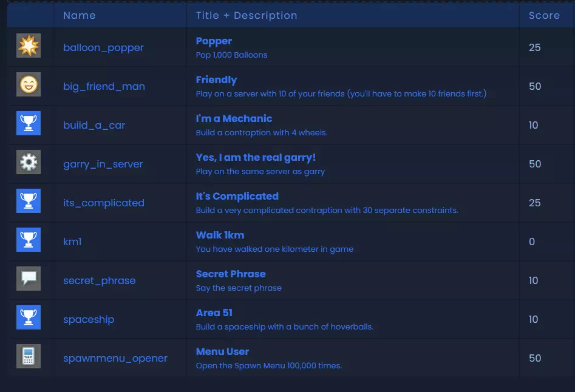Click 'Pop 1,000 Balloons' description

click(231, 55)
